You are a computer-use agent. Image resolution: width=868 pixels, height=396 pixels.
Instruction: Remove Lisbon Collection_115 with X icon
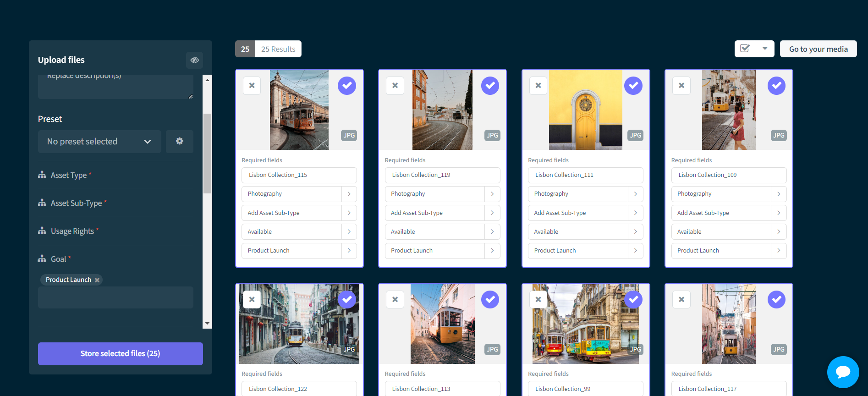pos(252,85)
